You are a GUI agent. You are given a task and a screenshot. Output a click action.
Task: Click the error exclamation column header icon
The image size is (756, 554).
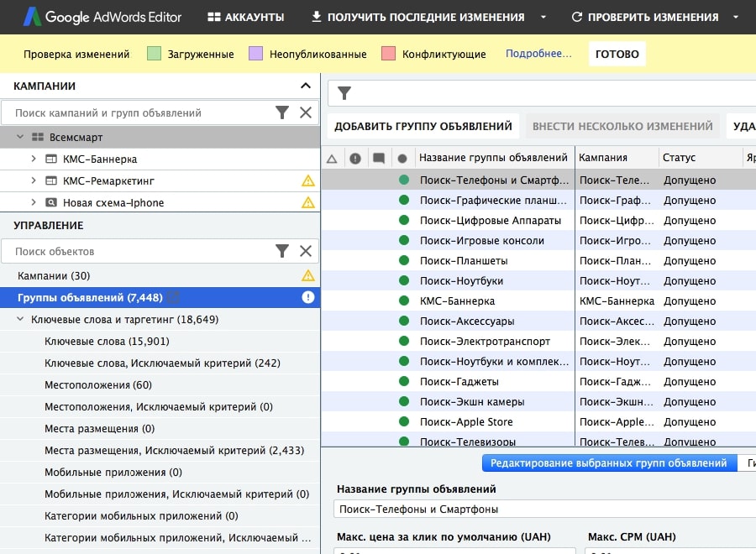[x=355, y=158]
